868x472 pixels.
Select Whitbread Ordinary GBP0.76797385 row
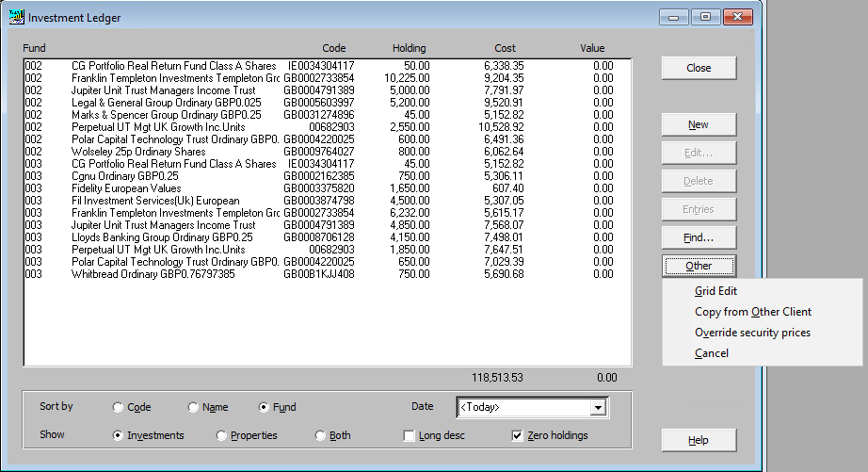pyautogui.click(x=327, y=274)
